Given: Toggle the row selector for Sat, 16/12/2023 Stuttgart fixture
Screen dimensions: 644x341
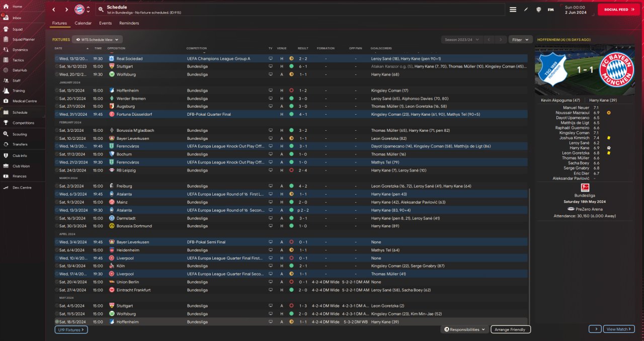Looking at the screenshot, I should pos(57,66).
